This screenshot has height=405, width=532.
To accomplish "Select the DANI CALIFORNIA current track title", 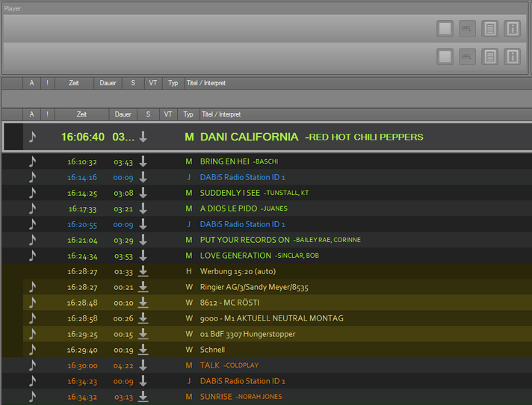I will [x=249, y=137].
